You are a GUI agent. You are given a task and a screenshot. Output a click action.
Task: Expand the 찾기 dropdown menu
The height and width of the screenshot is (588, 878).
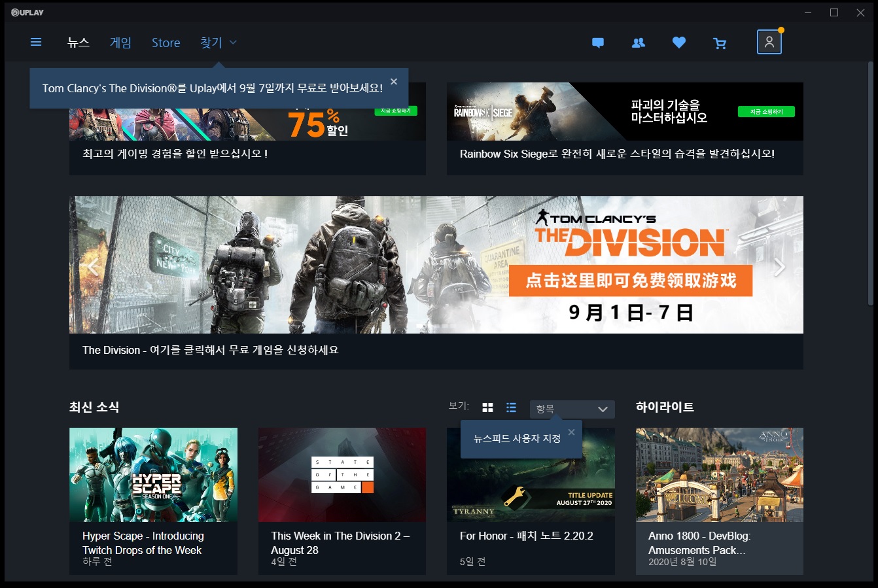[x=219, y=43]
